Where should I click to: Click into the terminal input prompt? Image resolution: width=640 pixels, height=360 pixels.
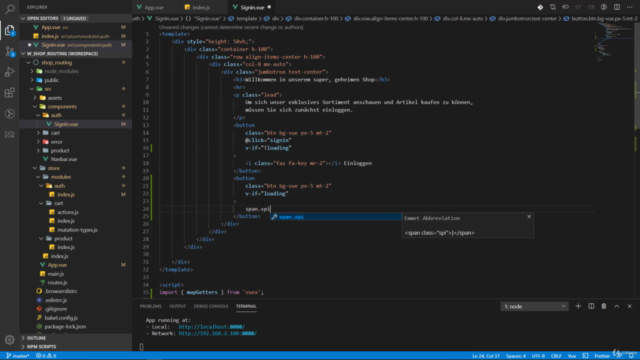coord(142,347)
